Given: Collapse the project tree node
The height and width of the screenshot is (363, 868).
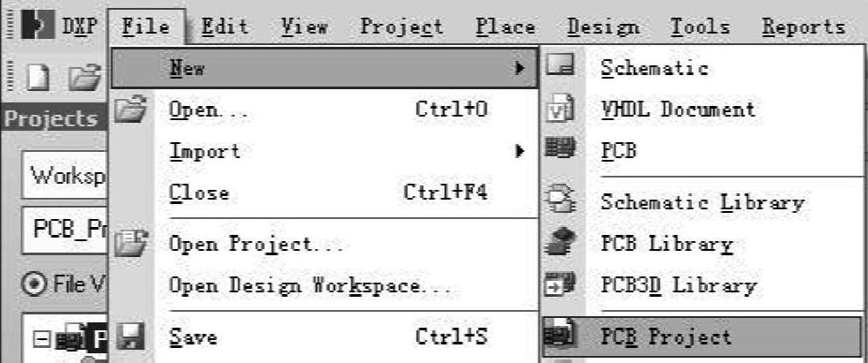Looking at the screenshot, I should point(42,338).
